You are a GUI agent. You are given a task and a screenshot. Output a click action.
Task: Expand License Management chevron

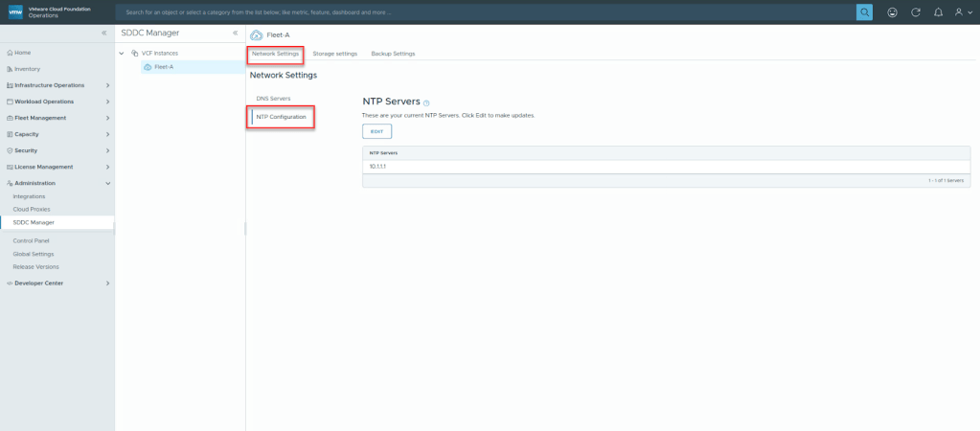point(108,167)
